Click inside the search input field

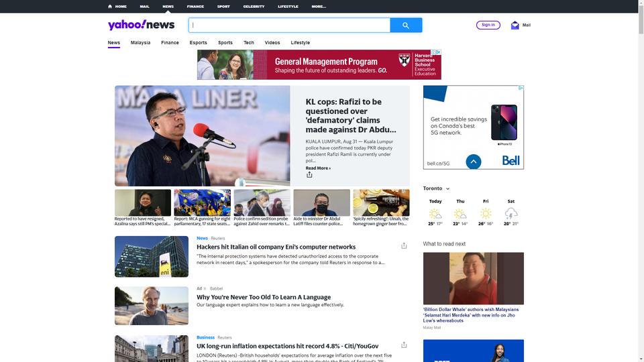click(x=289, y=25)
